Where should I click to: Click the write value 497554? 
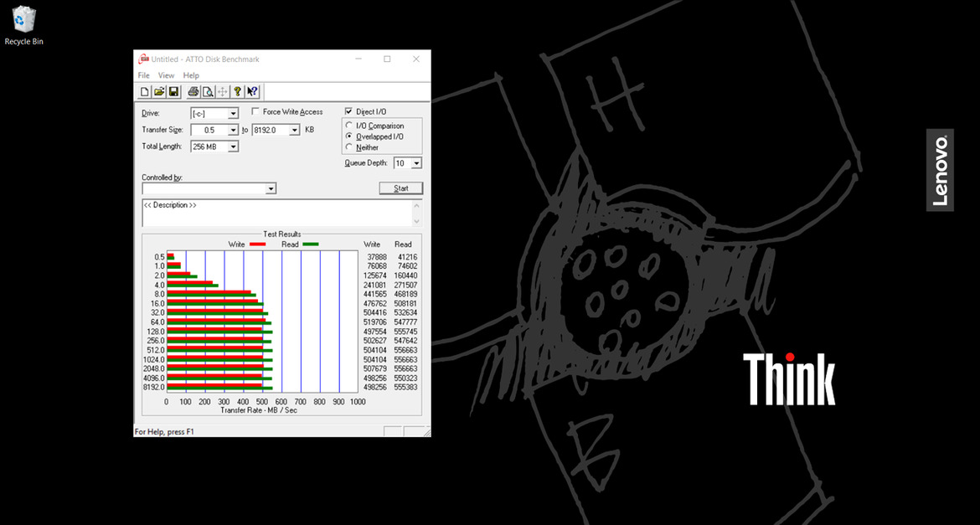point(375,332)
